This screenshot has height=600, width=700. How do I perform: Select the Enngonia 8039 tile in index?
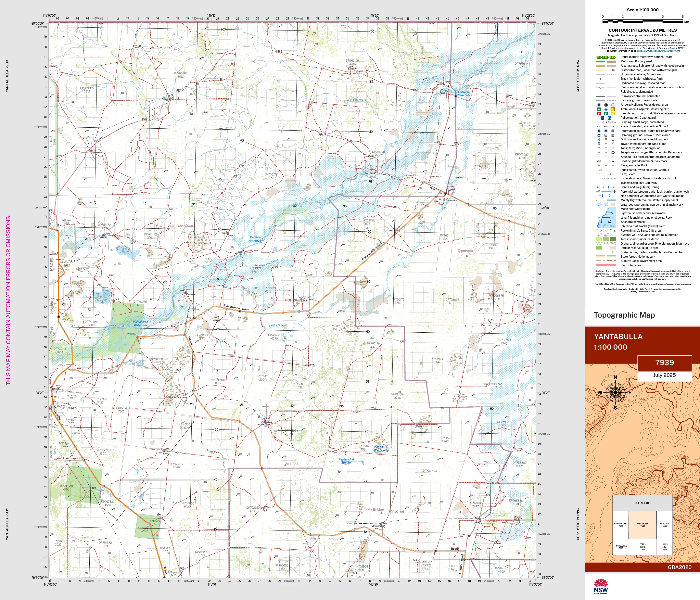point(664,525)
